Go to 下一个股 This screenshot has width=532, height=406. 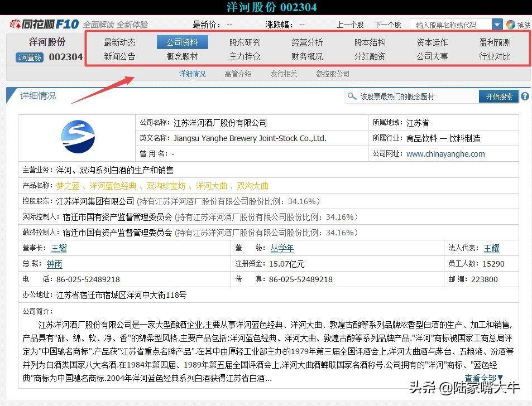point(388,25)
